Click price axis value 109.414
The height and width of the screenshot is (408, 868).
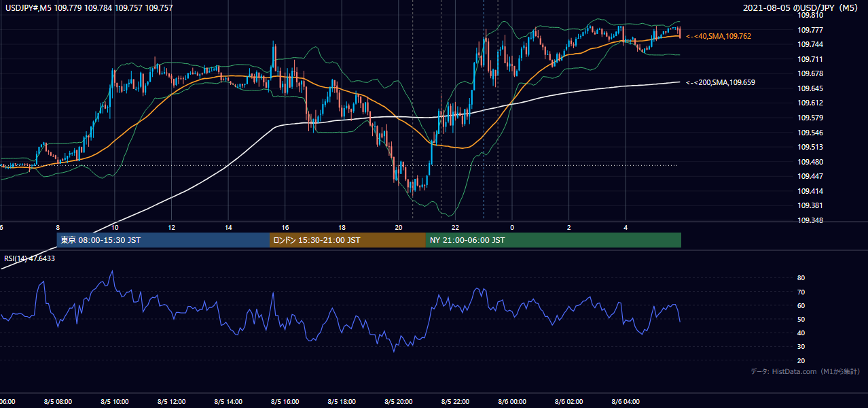(810, 191)
